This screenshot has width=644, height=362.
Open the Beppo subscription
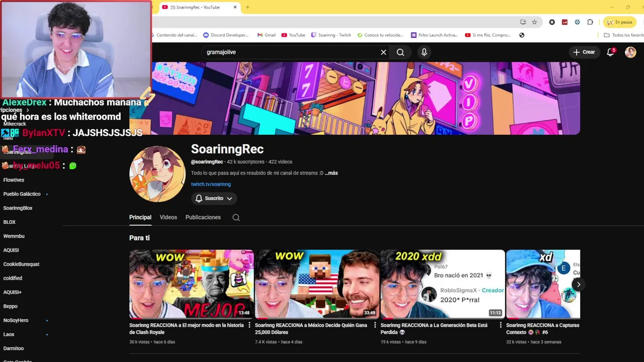[10, 306]
